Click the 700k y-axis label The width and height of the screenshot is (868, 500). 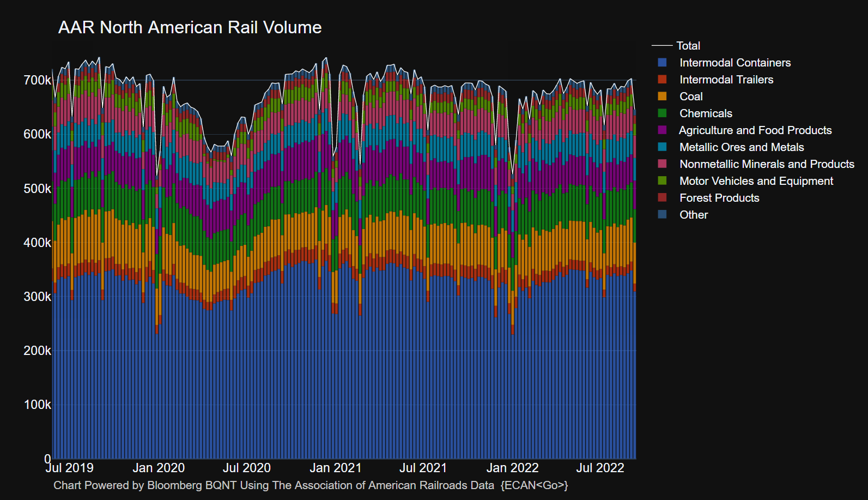(x=37, y=81)
